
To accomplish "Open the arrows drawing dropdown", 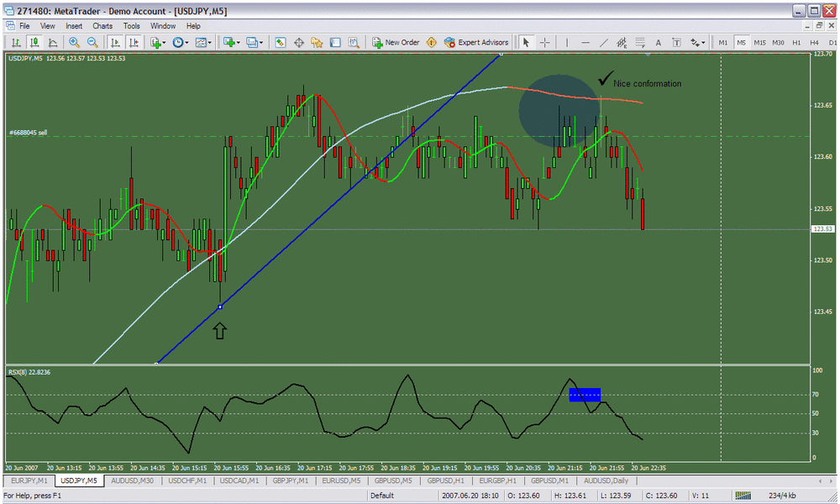I will (x=697, y=42).
